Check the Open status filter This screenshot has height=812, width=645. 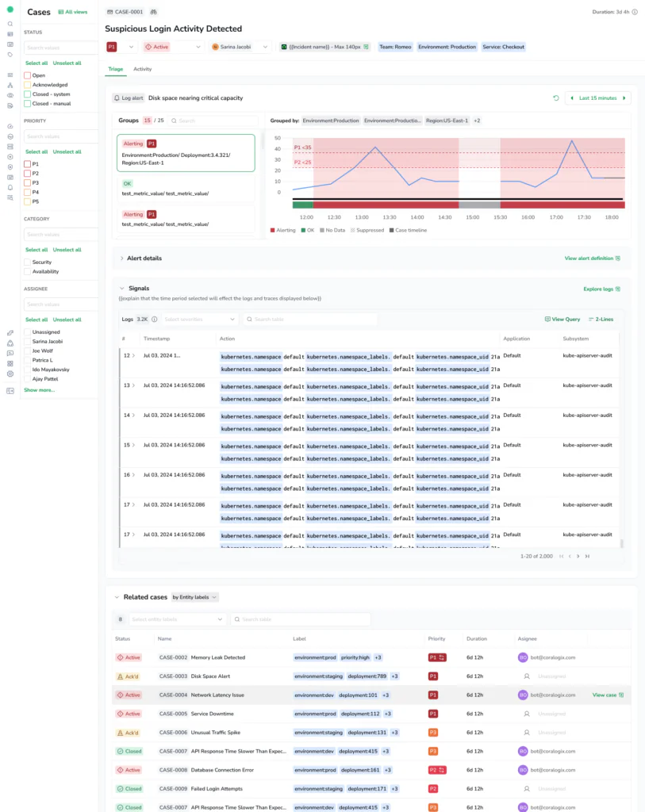tap(28, 75)
